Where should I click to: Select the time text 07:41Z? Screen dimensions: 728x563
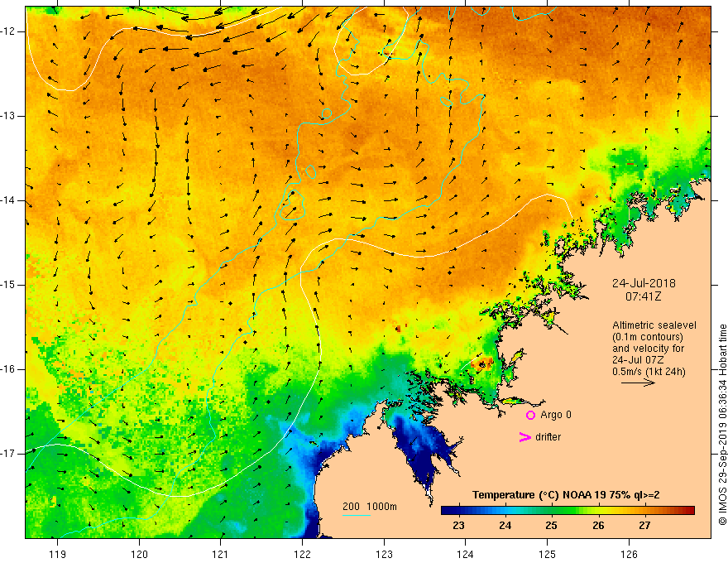point(643,296)
